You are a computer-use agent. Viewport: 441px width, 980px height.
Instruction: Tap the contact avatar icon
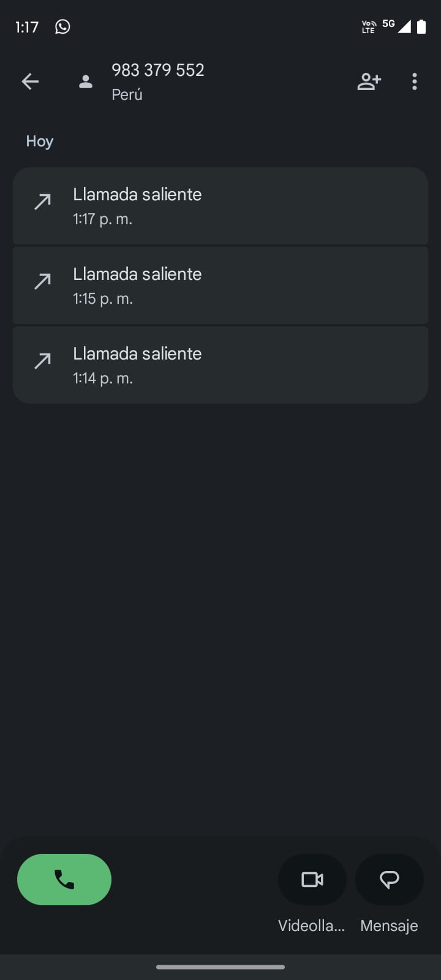86,81
